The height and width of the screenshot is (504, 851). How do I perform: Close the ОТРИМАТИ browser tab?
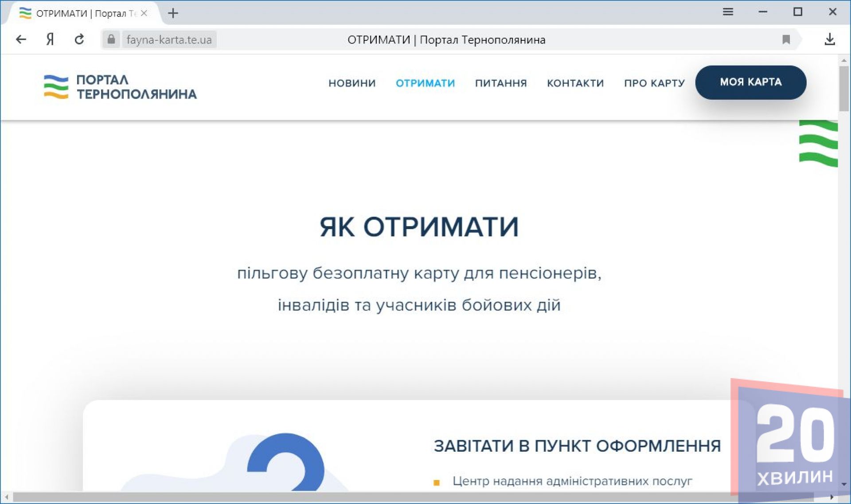pyautogui.click(x=144, y=13)
